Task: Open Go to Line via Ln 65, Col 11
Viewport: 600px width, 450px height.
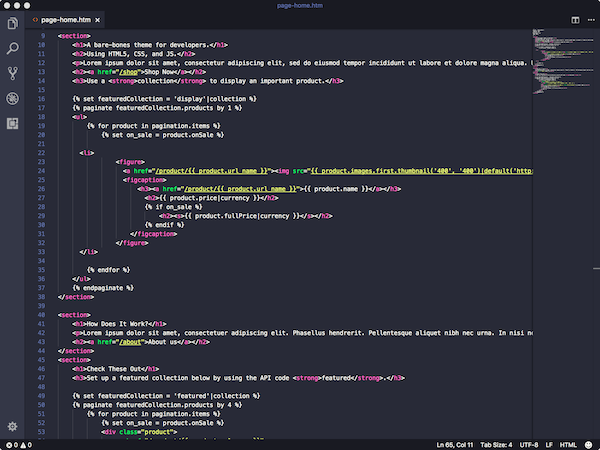Action: click(x=455, y=445)
